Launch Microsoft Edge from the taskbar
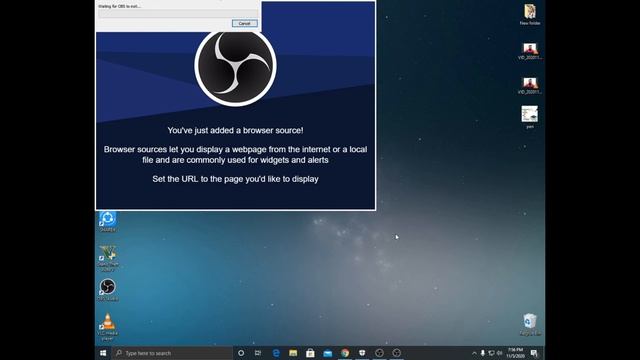 [x=276, y=353]
